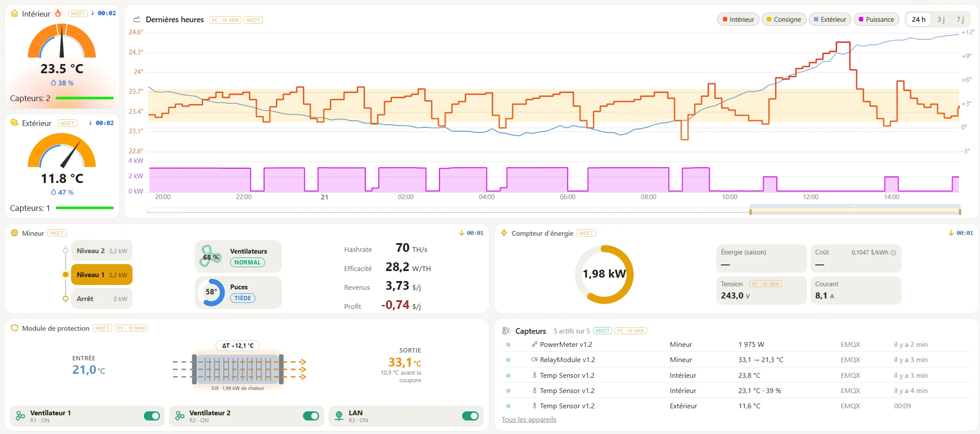Click the lightning icon of Compteur d'énergie
The height and width of the screenshot is (434, 980).
(504, 233)
